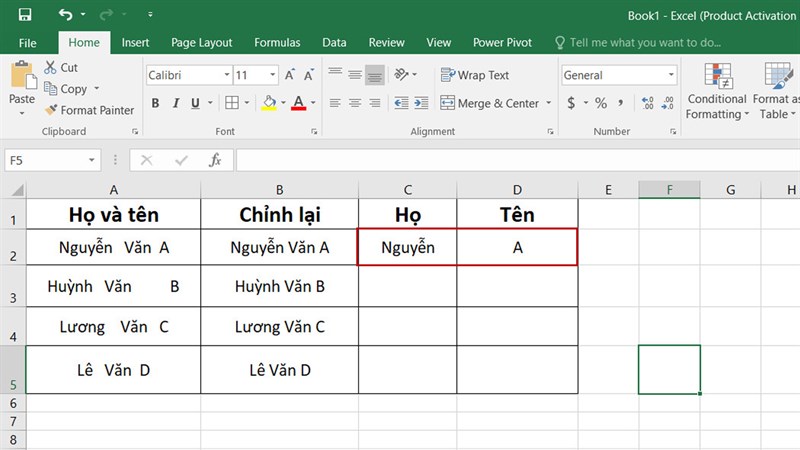Screen dimensions: 800x450
Task: Open Font settings dialog launcher
Action: [x=314, y=132]
